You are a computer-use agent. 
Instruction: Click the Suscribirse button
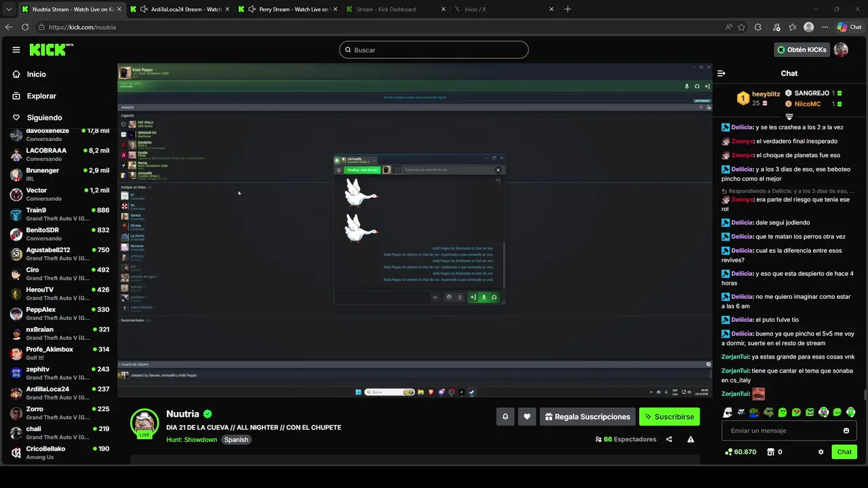[669, 417]
